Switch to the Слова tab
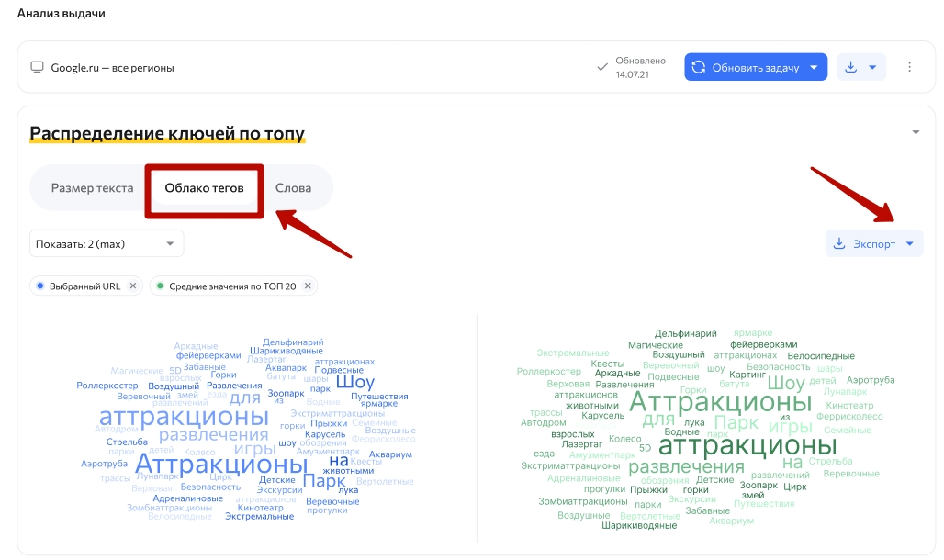Image resolution: width=944 pixels, height=560 pixels. 293,188
